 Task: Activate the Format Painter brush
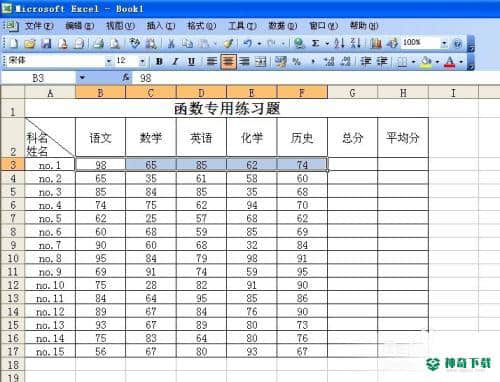coord(229,43)
